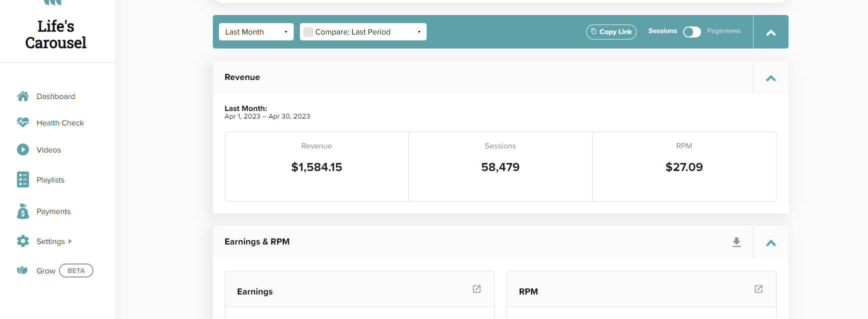Click the Copy Link button
The height and width of the screenshot is (319, 868).
point(611,31)
